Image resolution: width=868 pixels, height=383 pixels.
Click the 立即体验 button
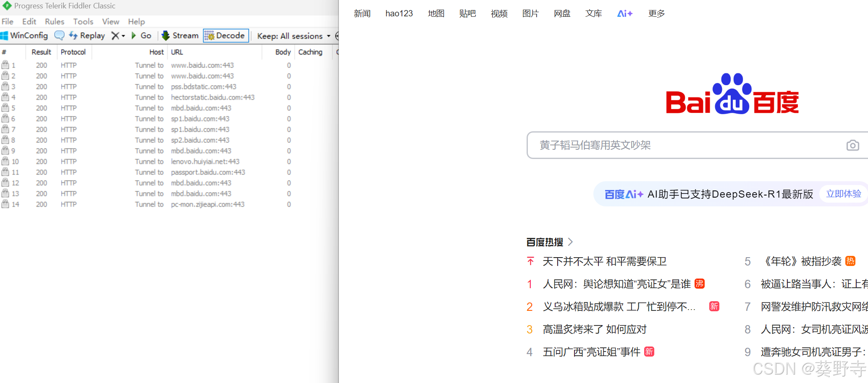coord(843,194)
